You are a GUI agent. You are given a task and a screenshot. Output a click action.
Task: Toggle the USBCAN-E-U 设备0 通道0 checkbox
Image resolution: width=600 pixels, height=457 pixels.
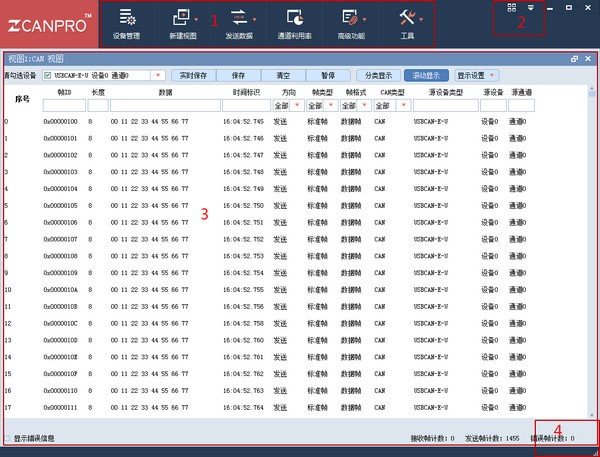(47, 75)
